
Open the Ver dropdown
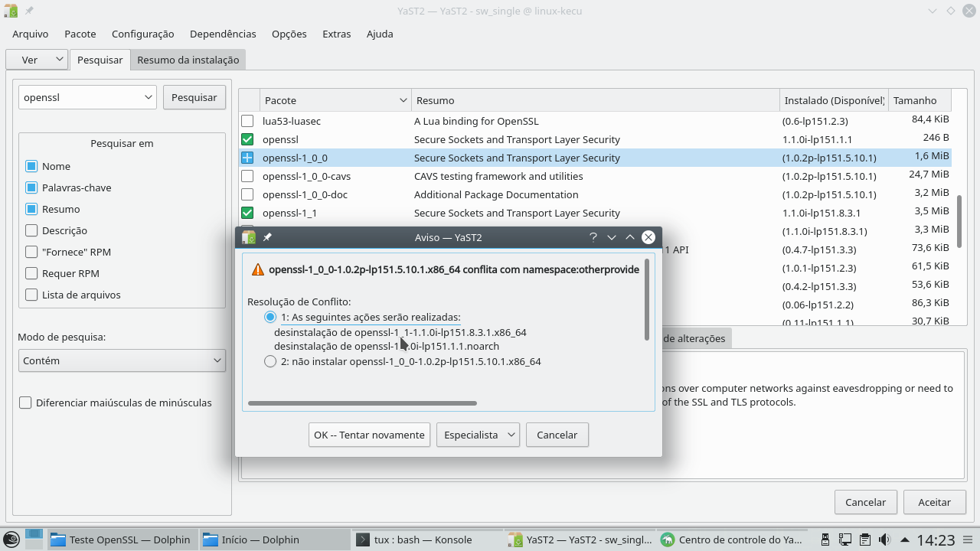[x=37, y=60]
